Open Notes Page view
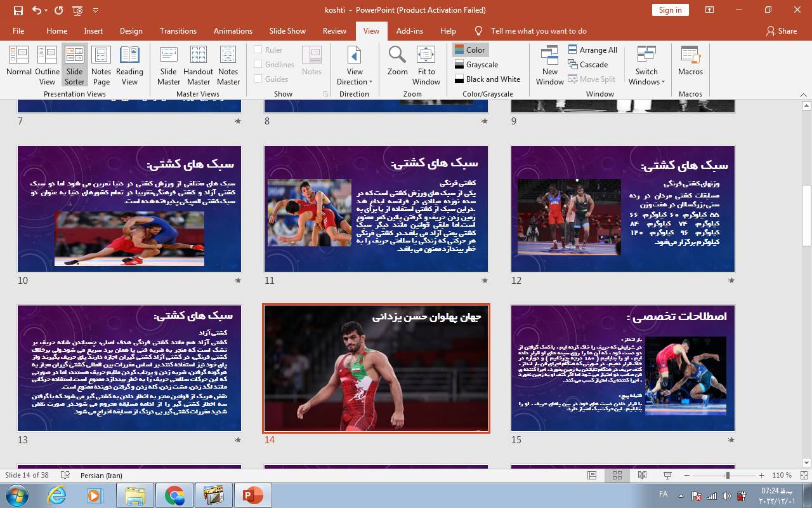The width and height of the screenshot is (812, 508). pos(101,64)
